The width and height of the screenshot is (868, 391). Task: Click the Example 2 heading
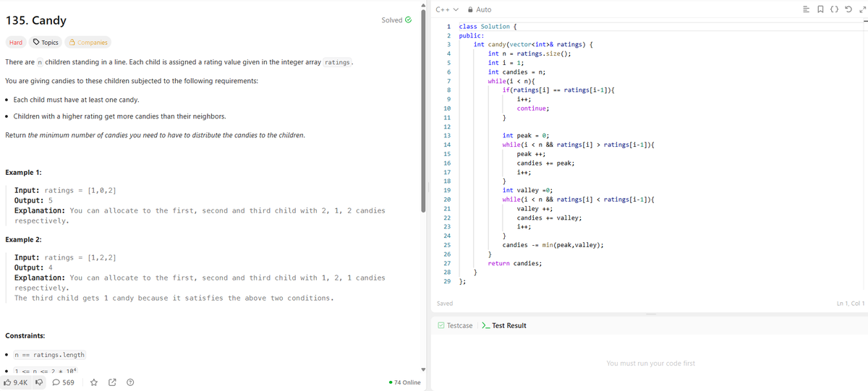coord(23,239)
